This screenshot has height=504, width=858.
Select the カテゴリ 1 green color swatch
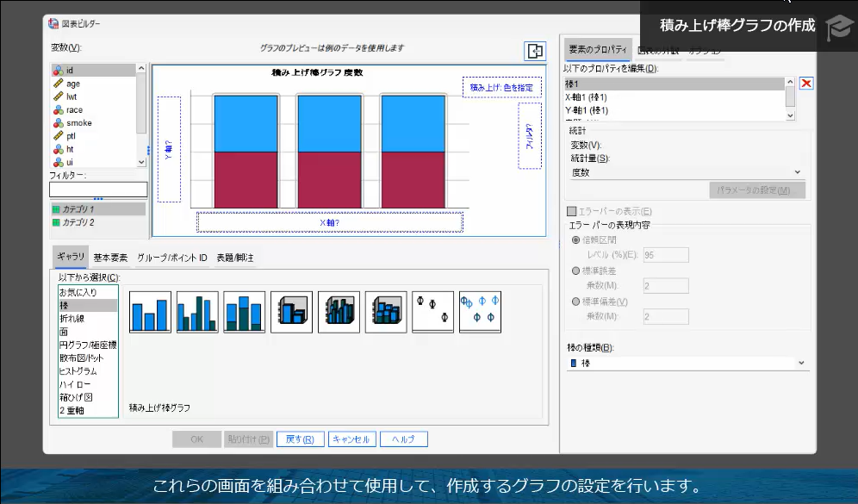click(x=54, y=208)
